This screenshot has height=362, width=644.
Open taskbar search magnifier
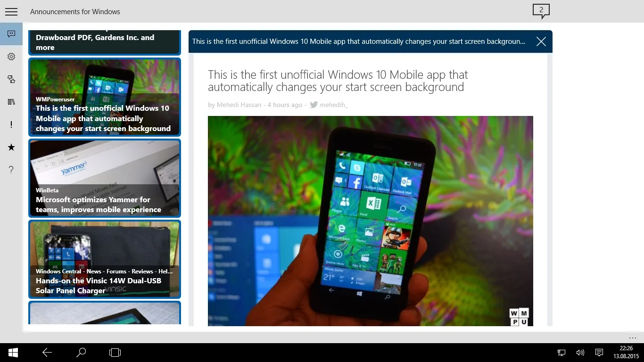tap(81, 353)
